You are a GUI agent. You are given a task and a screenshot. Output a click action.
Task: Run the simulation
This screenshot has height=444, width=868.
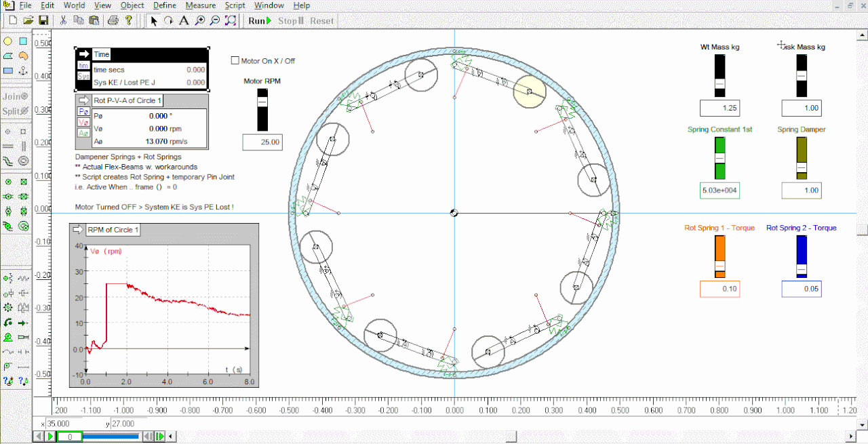260,21
